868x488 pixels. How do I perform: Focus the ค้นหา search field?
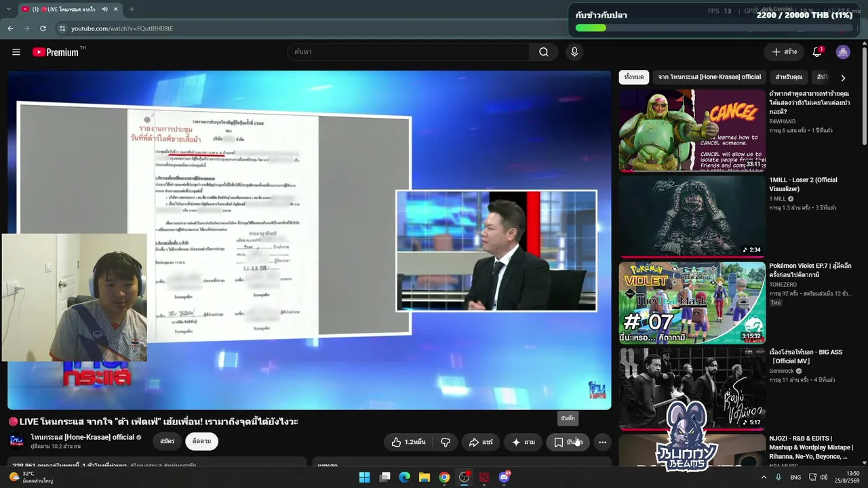coord(408,52)
